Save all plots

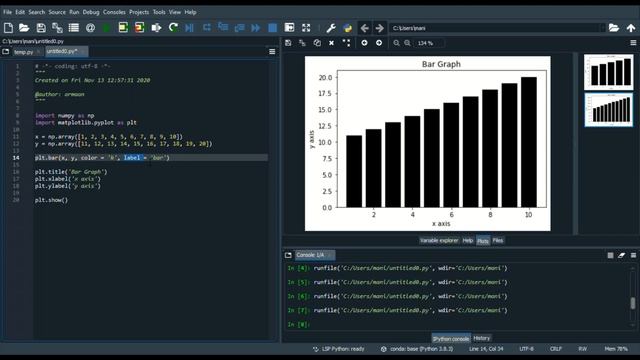point(302,43)
